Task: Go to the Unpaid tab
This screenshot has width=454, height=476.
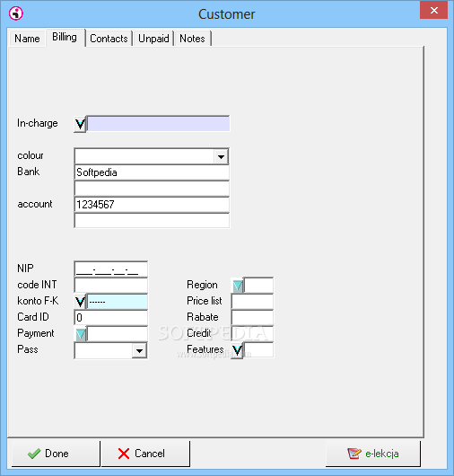Action: click(153, 39)
